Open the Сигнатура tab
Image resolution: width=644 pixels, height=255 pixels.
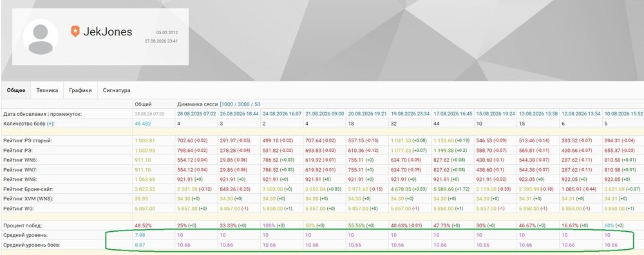[x=116, y=90]
